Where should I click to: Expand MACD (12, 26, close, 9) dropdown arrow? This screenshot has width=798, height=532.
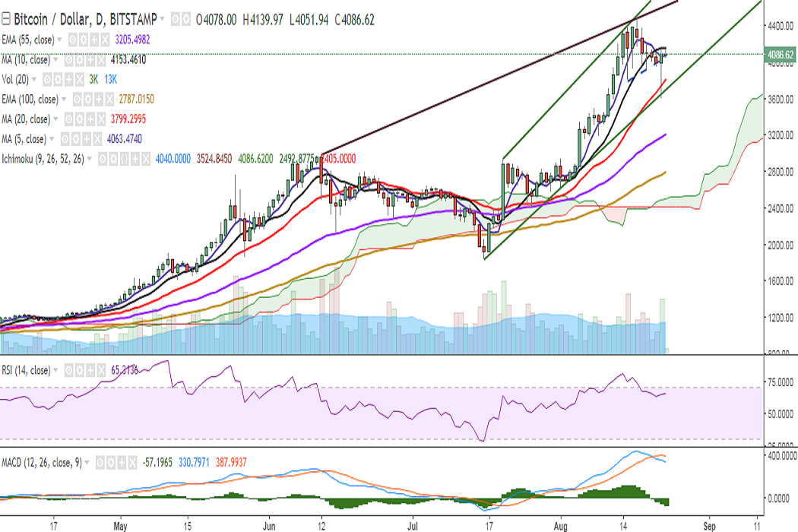[x=87, y=463]
